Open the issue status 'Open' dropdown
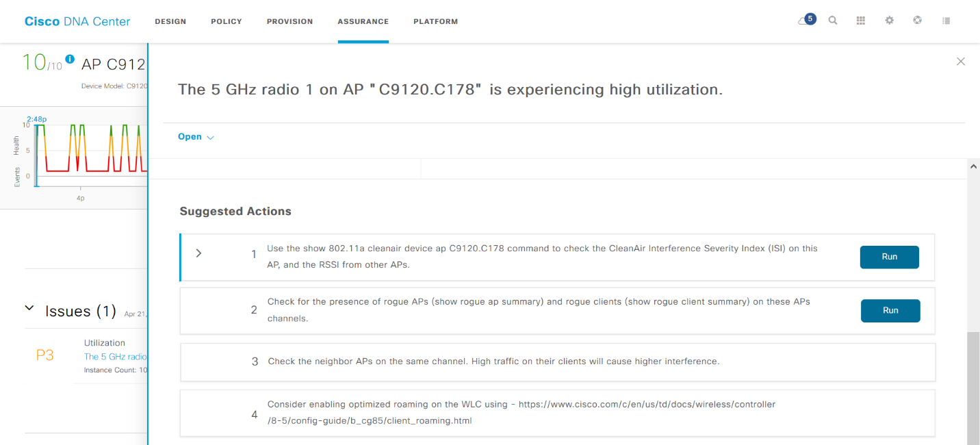980x445 pixels. coord(196,137)
